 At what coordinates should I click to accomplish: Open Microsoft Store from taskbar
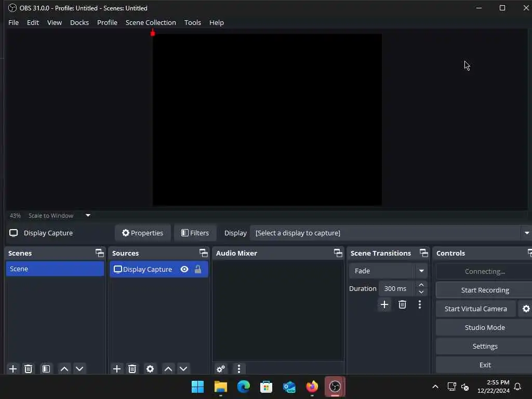[267, 387]
